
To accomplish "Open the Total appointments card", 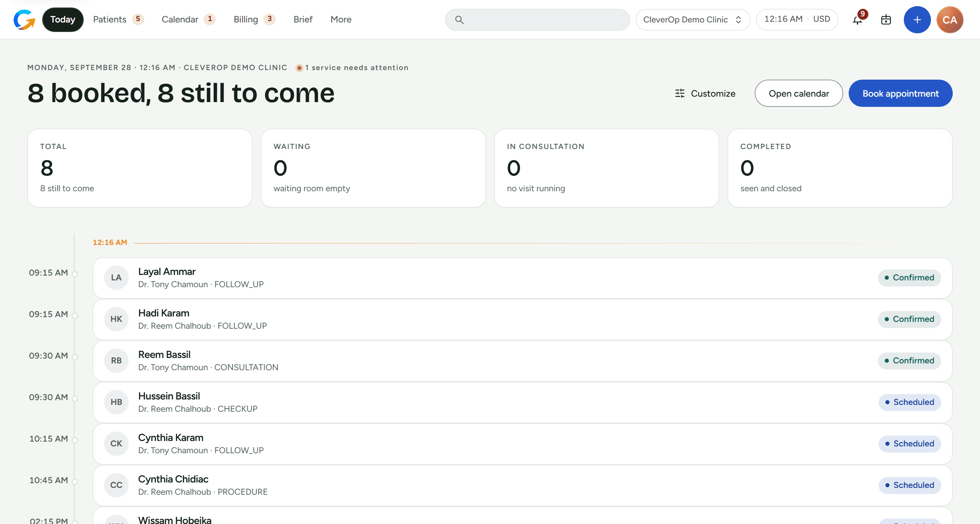I will (140, 168).
